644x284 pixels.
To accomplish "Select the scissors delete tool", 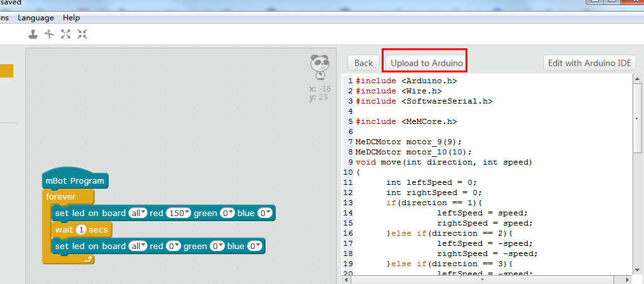I will (x=50, y=34).
